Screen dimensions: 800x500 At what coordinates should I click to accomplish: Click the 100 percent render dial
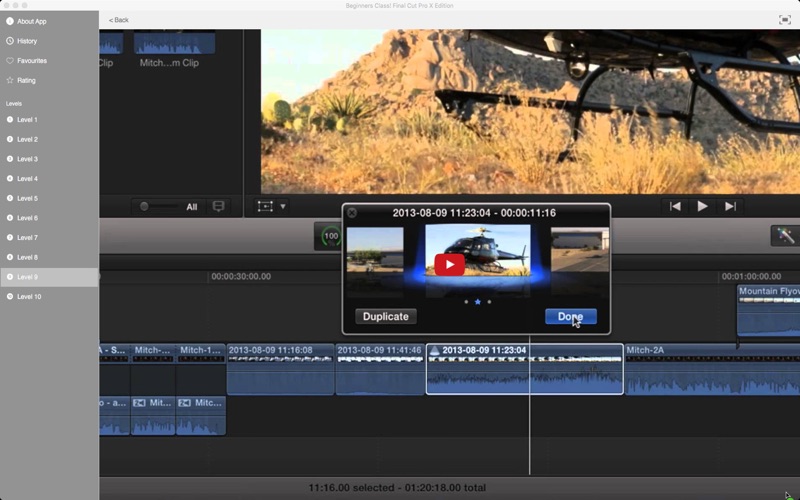(x=331, y=236)
